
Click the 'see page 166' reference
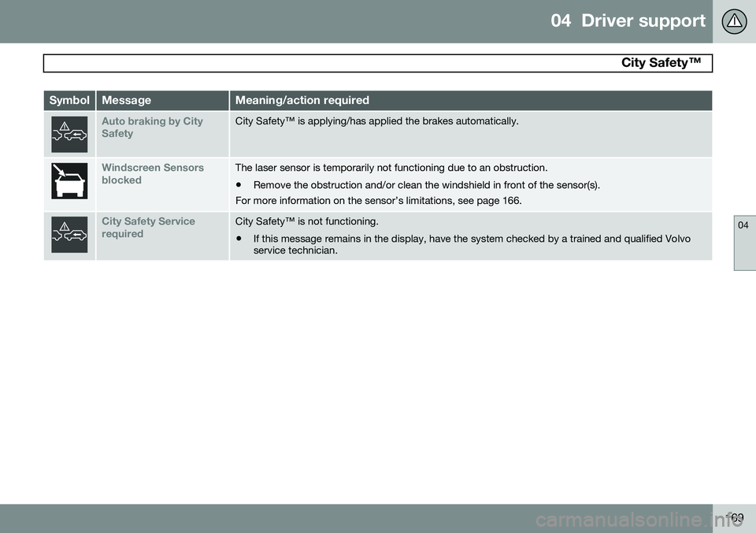[x=489, y=201]
